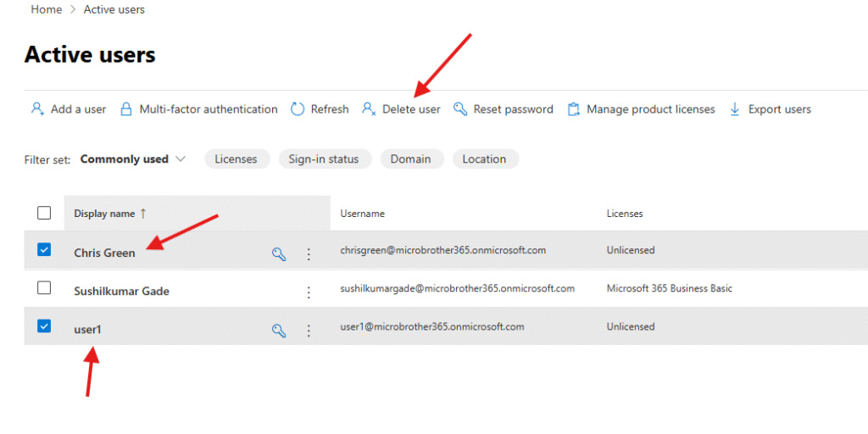Check the Sushilkumar Gade checkbox
This screenshot has height=434, width=868.
[45, 288]
